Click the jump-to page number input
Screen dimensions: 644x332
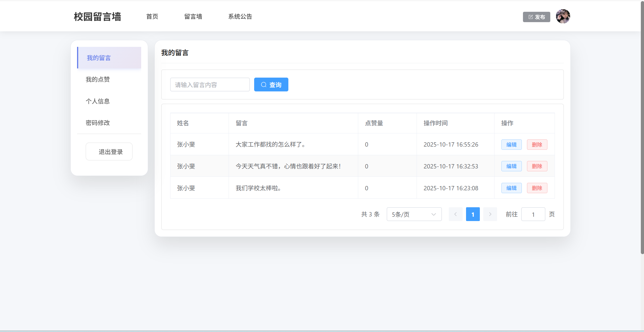click(533, 214)
